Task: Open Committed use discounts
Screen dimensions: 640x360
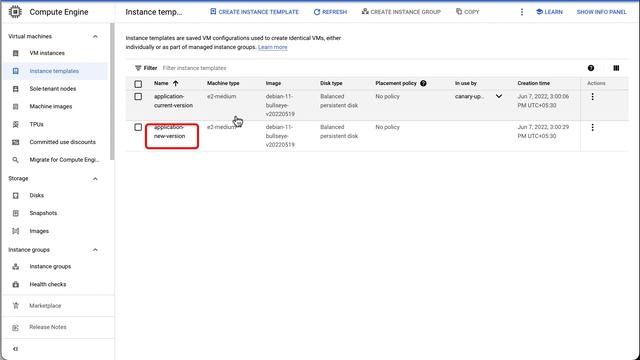Action: (62, 142)
